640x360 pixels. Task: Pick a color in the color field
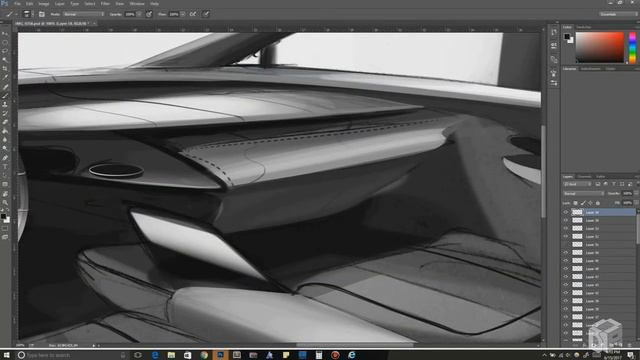(x=600, y=48)
